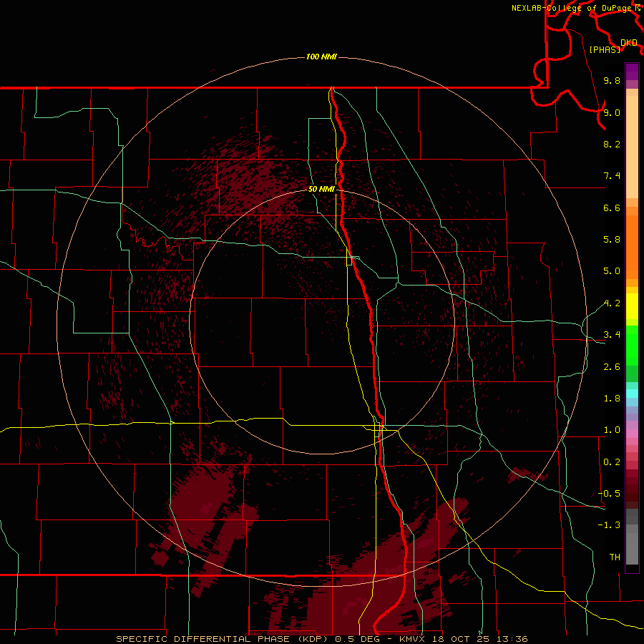Click the 5.0 value on the color scale
This screenshot has height=644, width=644.
612,271
